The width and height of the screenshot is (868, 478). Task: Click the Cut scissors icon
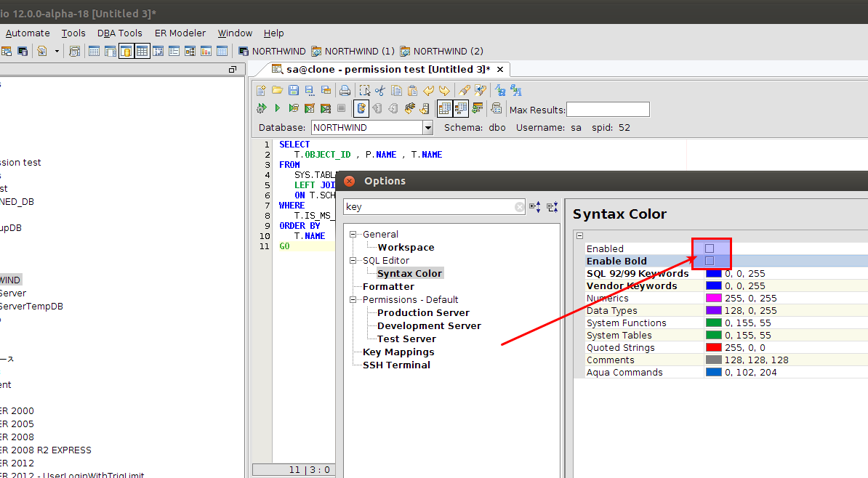(379, 91)
